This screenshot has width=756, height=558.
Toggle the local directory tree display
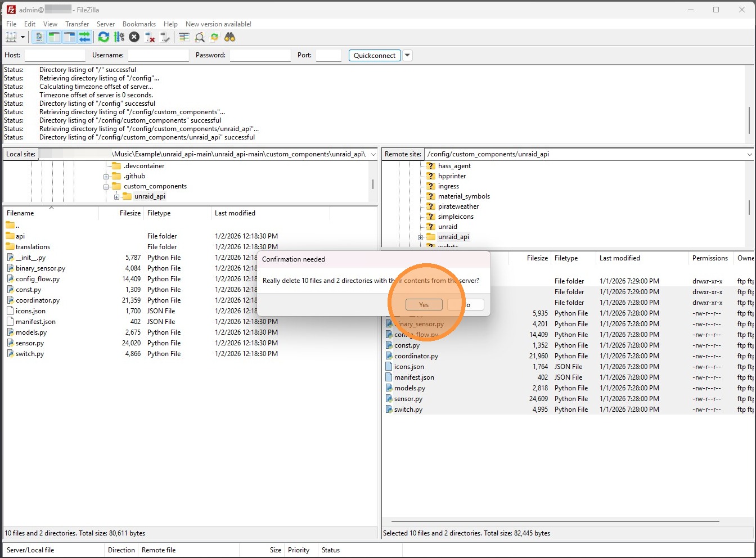click(x=54, y=37)
